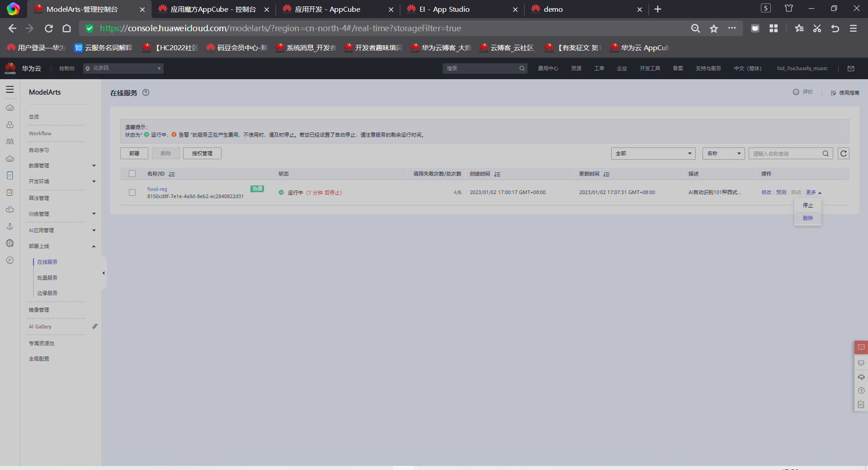868x470 pixels.
Task: Click the top console search box
Action: (x=485, y=68)
